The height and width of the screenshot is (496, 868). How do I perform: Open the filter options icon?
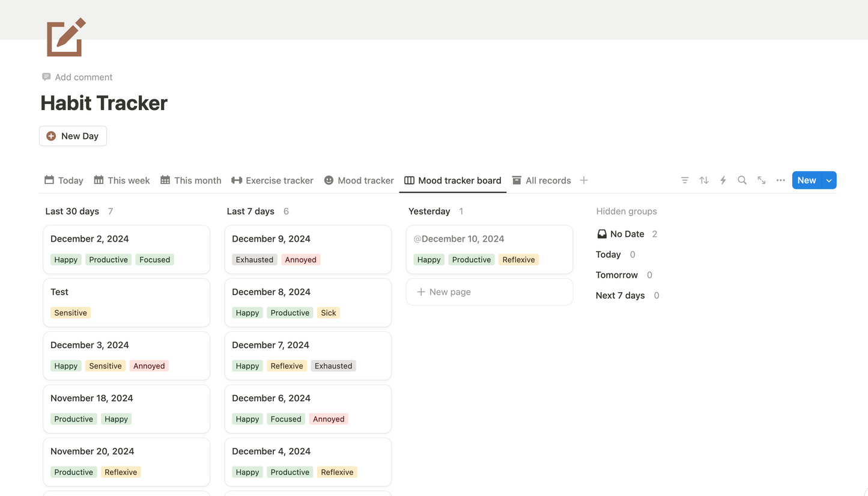(684, 180)
